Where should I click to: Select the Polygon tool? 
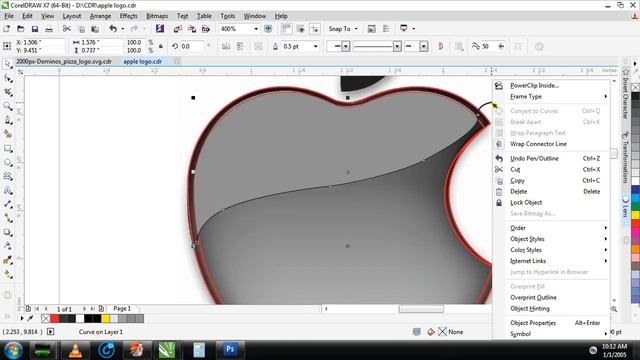click(x=7, y=176)
